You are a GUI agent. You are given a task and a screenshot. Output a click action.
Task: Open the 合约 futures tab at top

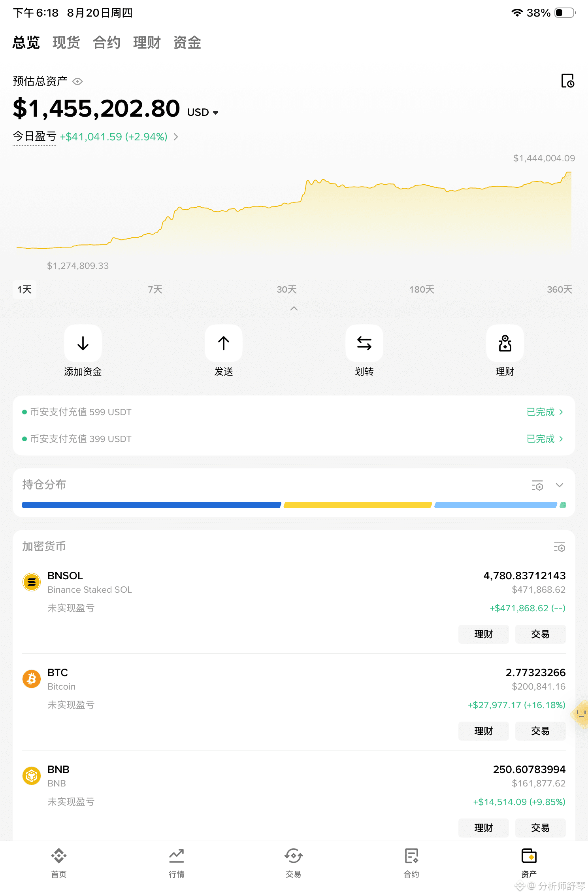coord(107,42)
